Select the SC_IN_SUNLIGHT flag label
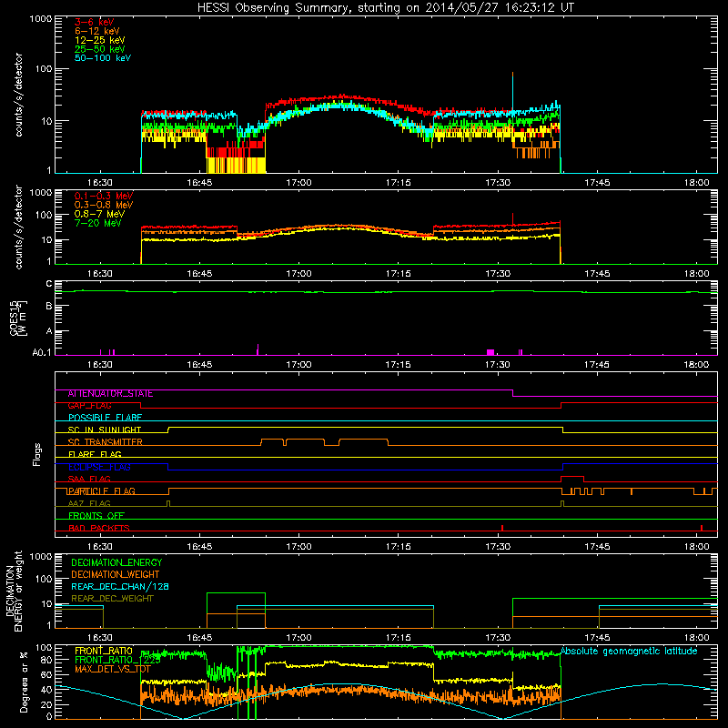This screenshot has width=728, height=728. pyautogui.click(x=105, y=430)
